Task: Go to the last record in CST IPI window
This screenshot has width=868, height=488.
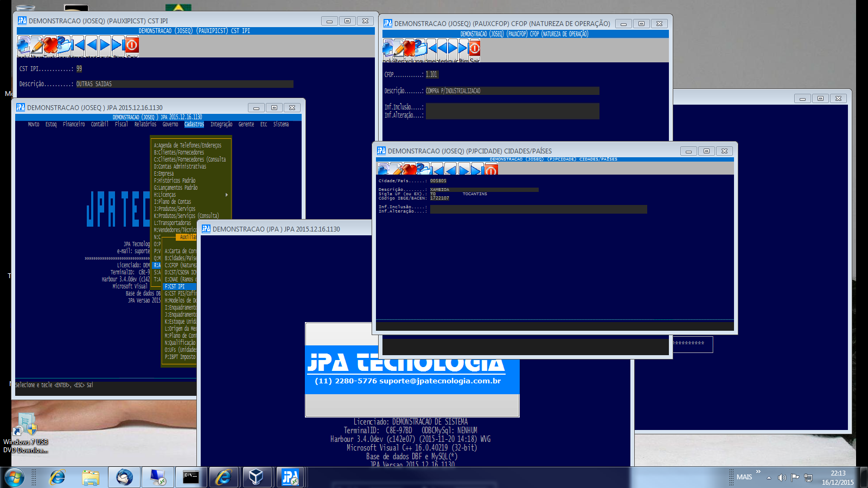Action: (118, 45)
